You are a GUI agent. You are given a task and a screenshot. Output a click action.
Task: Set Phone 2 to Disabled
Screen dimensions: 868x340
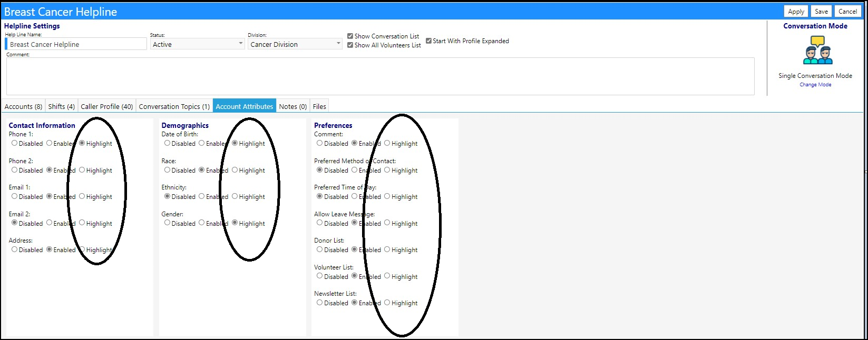[14, 170]
